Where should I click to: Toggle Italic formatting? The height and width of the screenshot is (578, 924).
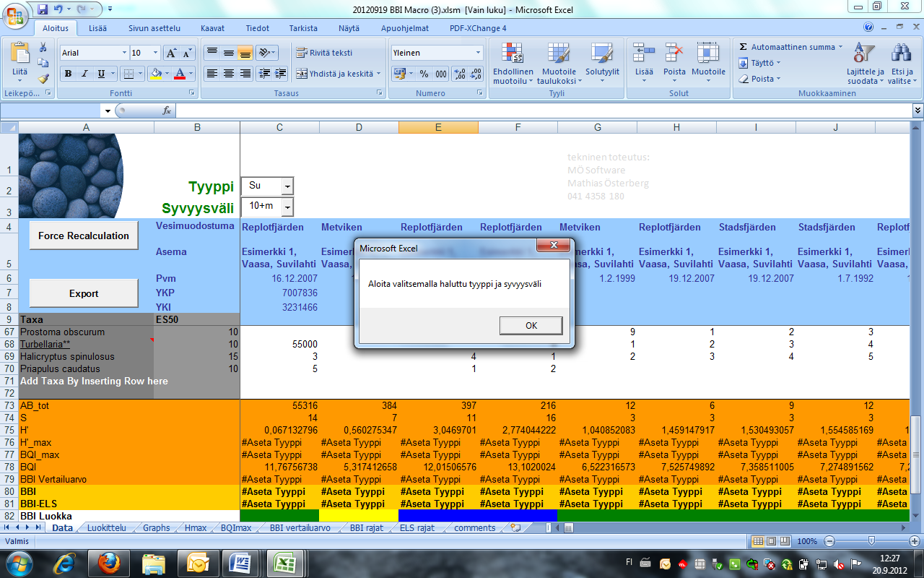click(x=84, y=74)
